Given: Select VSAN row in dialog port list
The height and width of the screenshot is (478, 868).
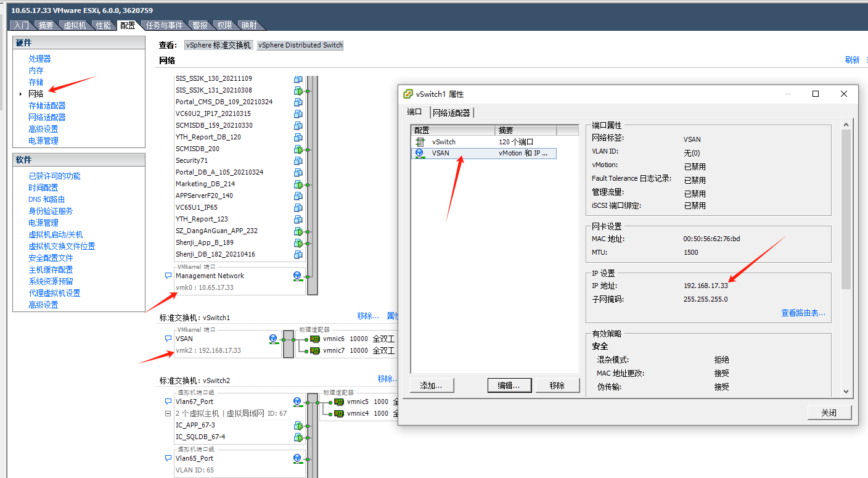Looking at the screenshot, I should (x=484, y=153).
